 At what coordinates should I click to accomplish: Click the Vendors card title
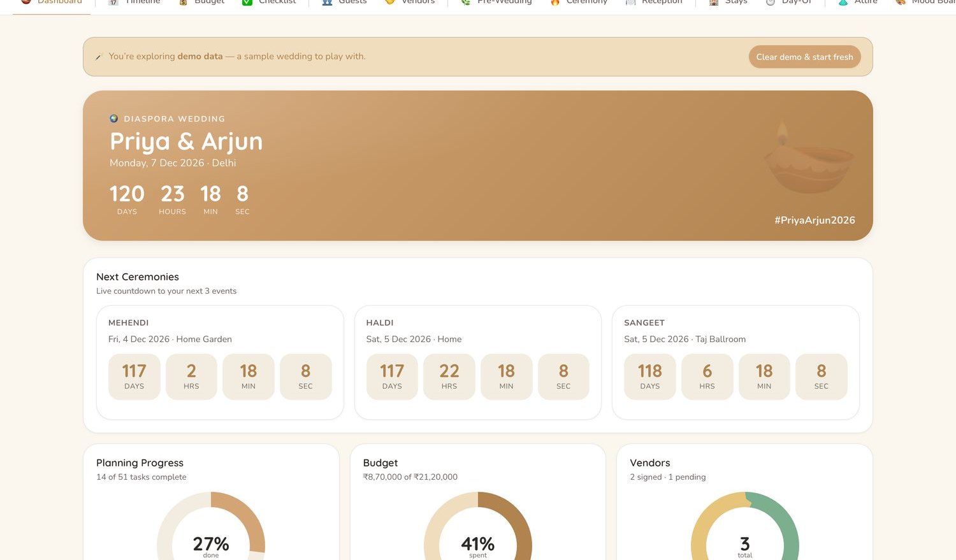point(650,463)
